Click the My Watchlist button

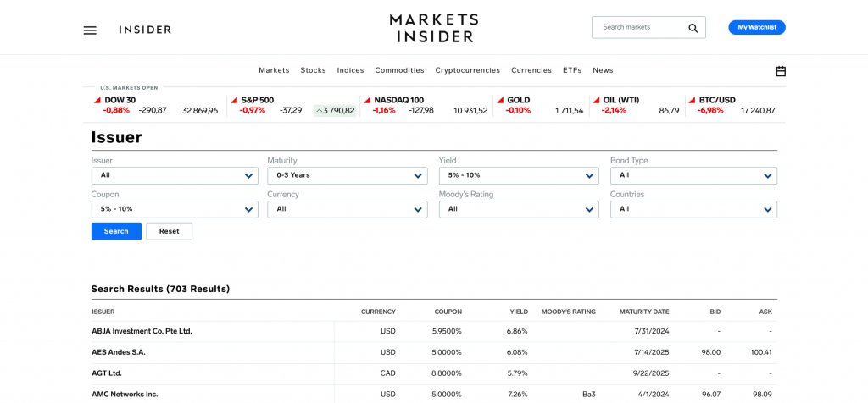pos(757,28)
